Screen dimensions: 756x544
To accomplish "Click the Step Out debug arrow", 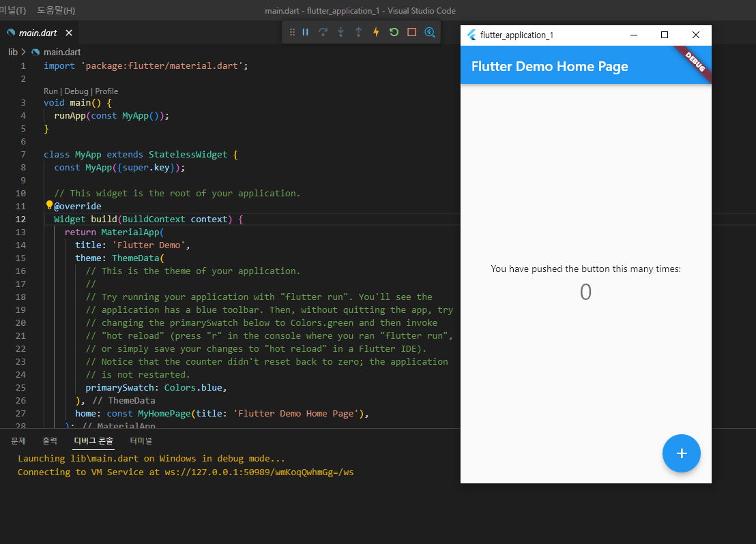I will 358,32.
